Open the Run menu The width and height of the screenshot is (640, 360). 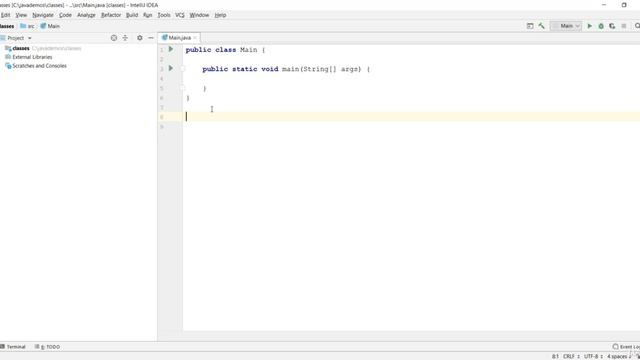point(148,15)
